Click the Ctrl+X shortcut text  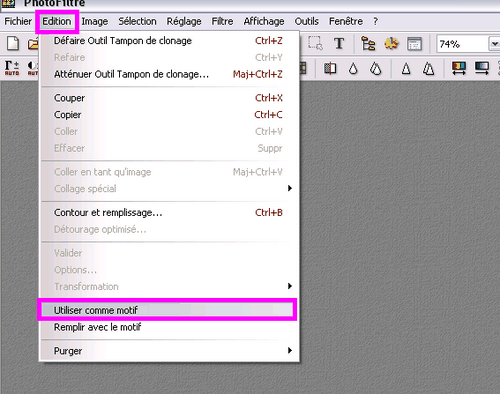tap(269, 98)
